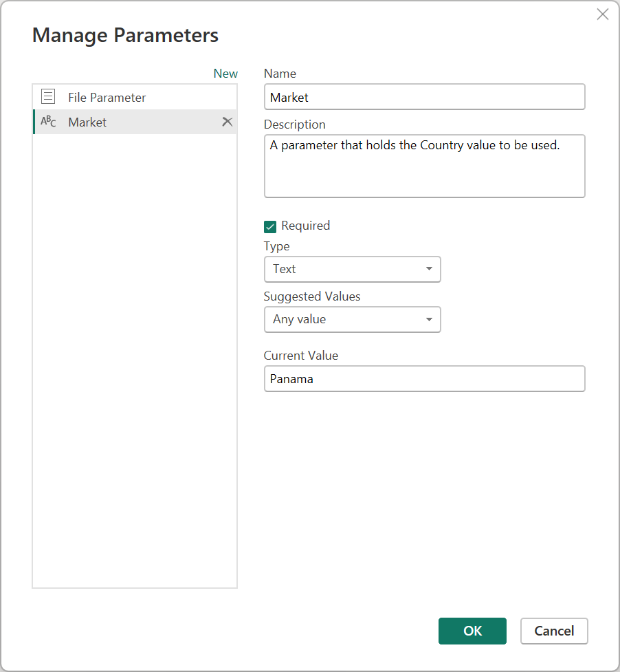Click the ABC icon beside Market

point(47,121)
